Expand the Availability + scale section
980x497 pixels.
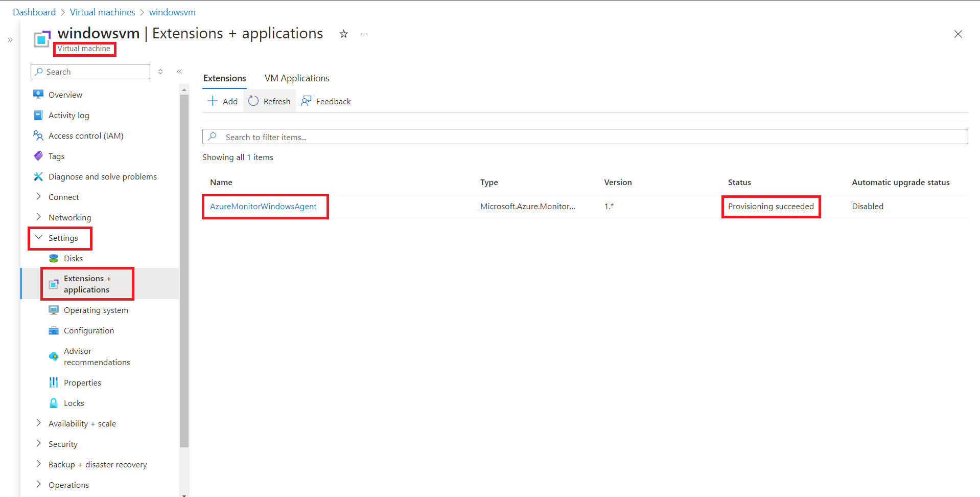(x=38, y=423)
